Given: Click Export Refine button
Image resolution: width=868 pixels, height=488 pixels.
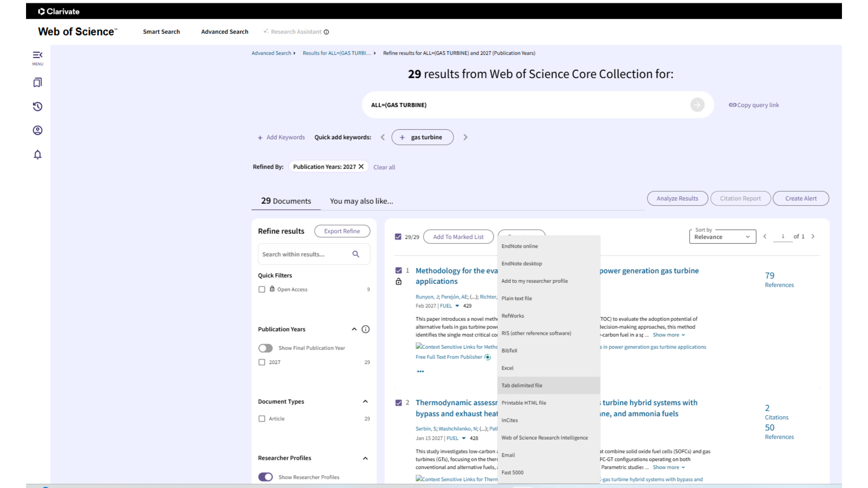Looking at the screenshot, I should pyautogui.click(x=342, y=231).
